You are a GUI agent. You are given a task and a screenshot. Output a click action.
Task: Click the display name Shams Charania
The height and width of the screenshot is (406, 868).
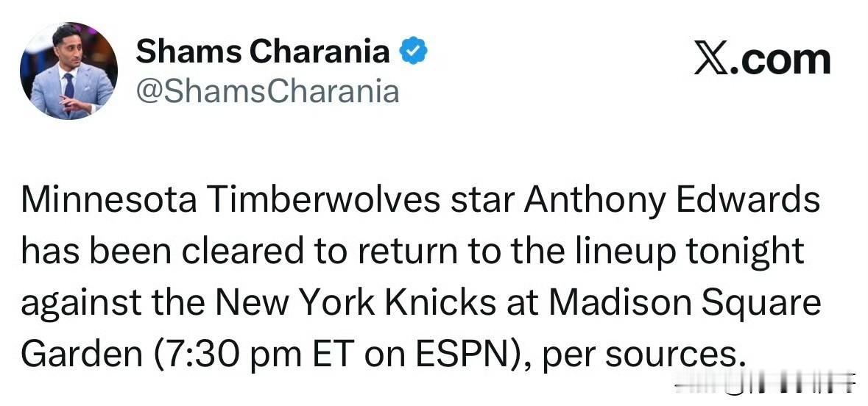pos(263,51)
